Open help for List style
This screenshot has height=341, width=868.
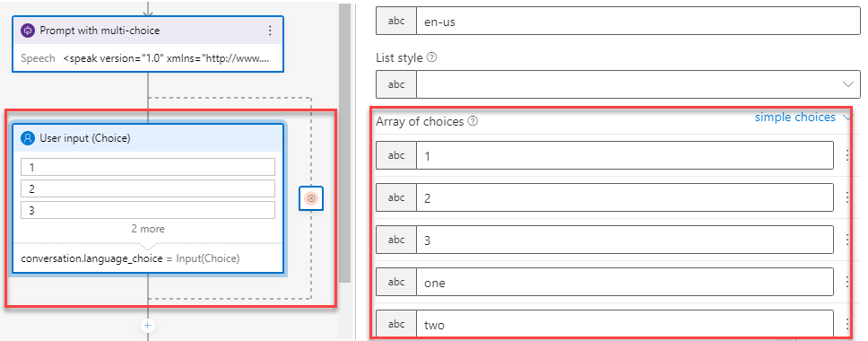click(432, 57)
